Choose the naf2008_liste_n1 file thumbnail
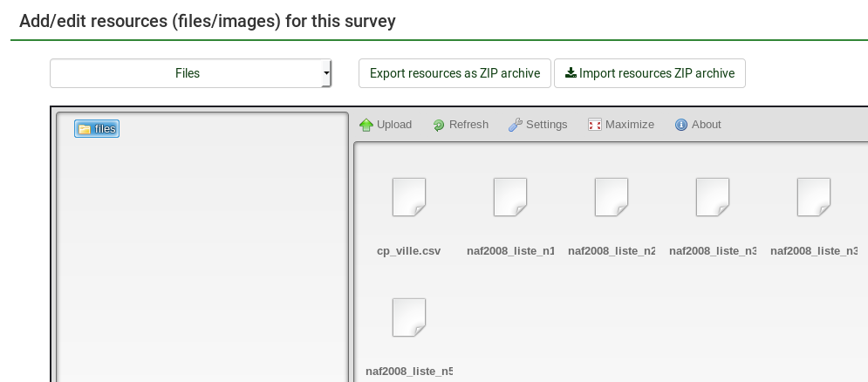Image resolution: width=868 pixels, height=382 pixels. 510,197
